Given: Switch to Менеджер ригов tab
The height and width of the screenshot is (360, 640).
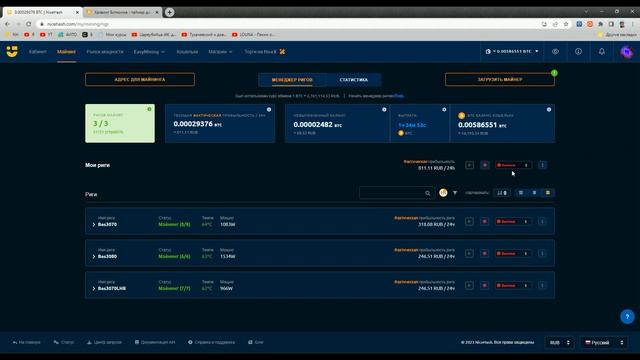Looking at the screenshot, I should click(x=292, y=80).
